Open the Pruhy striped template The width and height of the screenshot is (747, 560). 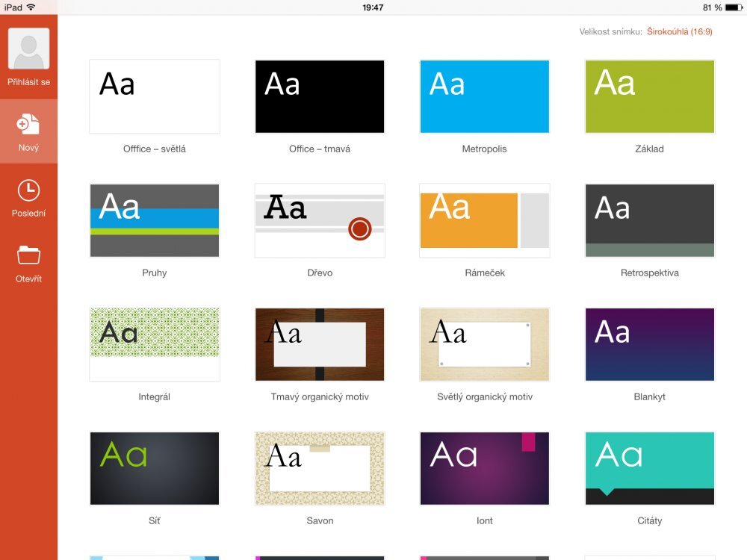click(x=154, y=220)
